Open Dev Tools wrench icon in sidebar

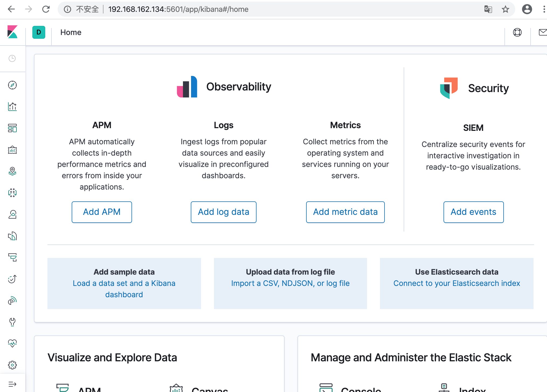(12, 322)
